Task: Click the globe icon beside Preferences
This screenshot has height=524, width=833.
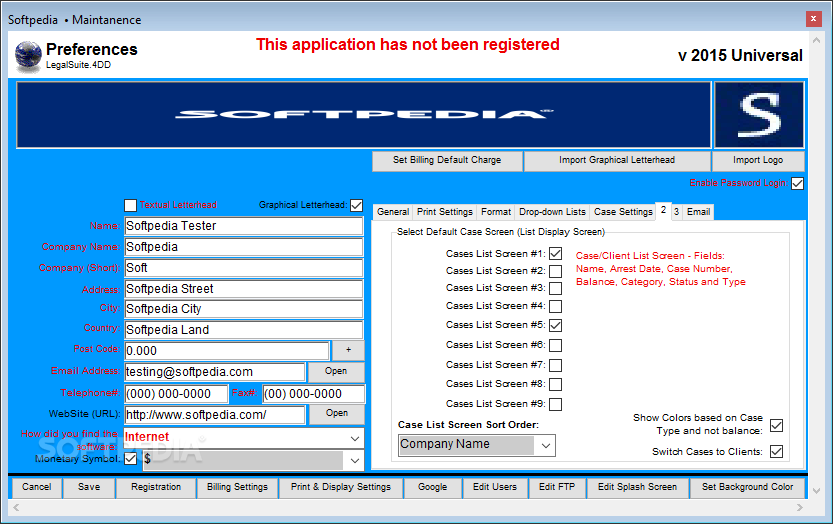Action: (28, 56)
